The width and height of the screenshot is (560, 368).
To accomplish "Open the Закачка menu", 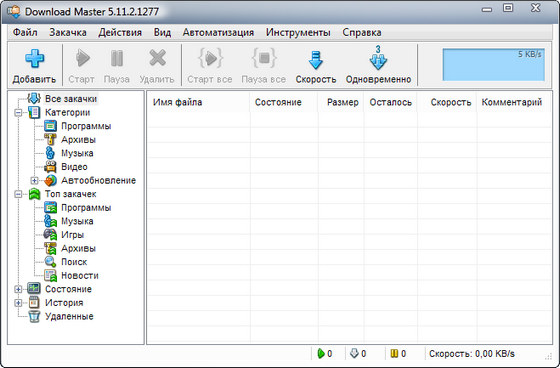I will pyautogui.click(x=68, y=33).
